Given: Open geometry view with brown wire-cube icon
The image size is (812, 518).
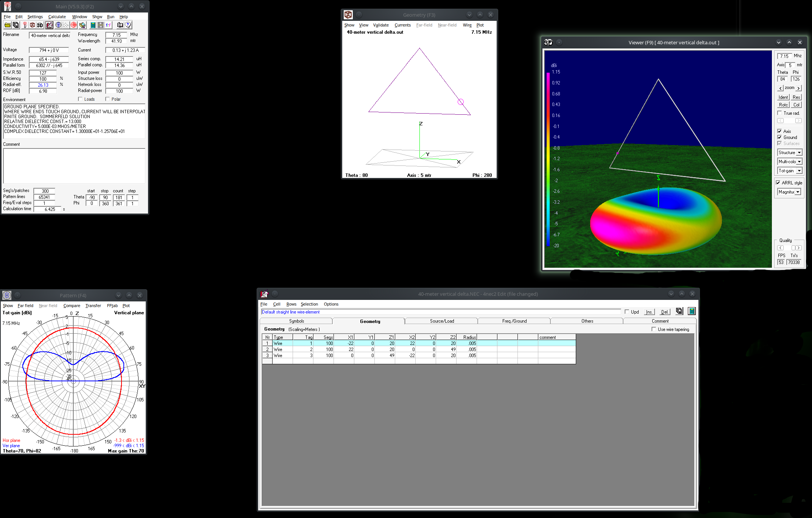Looking at the screenshot, I should point(33,25).
